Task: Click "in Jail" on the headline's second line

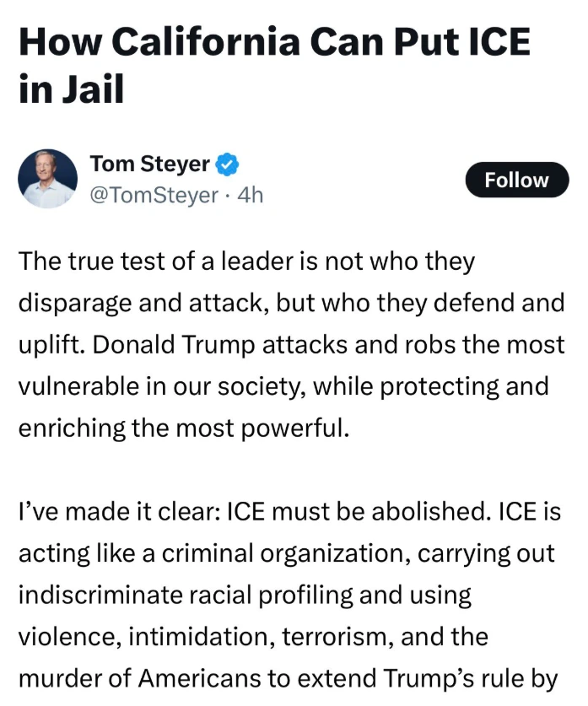Action: (x=71, y=88)
